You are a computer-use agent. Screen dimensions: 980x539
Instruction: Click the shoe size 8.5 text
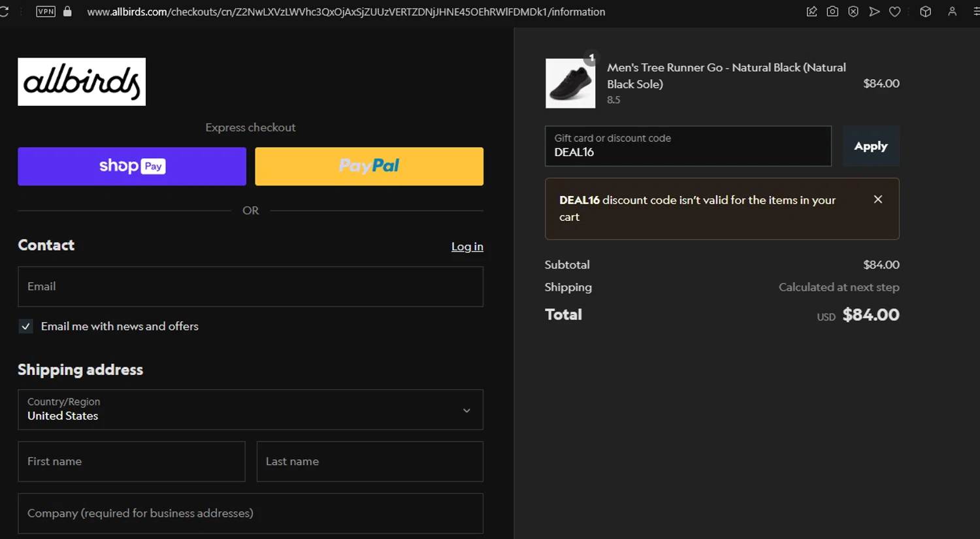(x=613, y=100)
